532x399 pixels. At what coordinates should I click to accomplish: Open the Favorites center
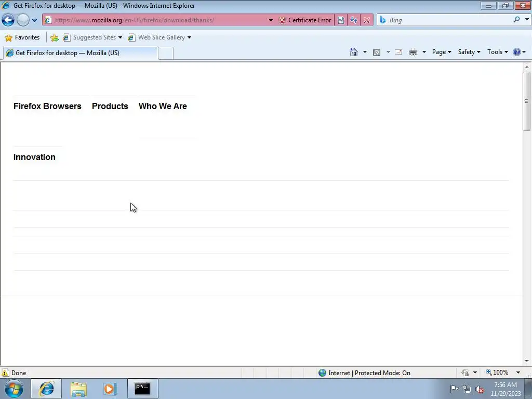(22, 37)
